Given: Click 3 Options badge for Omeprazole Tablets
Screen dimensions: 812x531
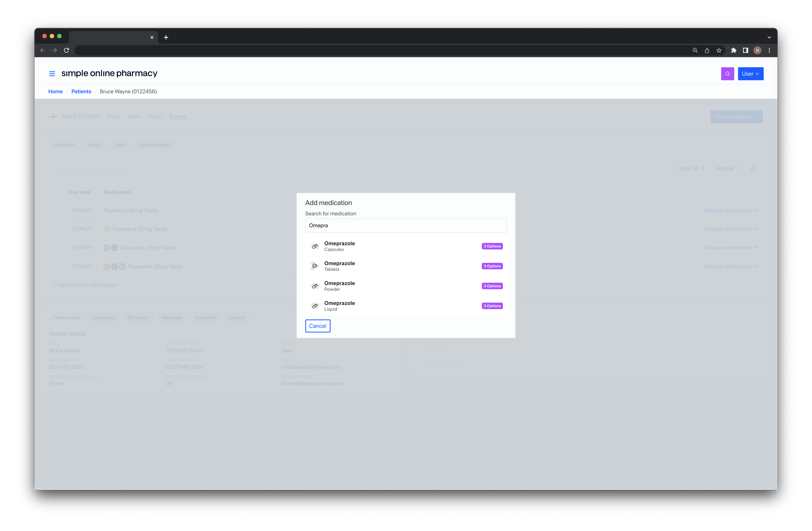Looking at the screenshot, I should coord(492,266).
